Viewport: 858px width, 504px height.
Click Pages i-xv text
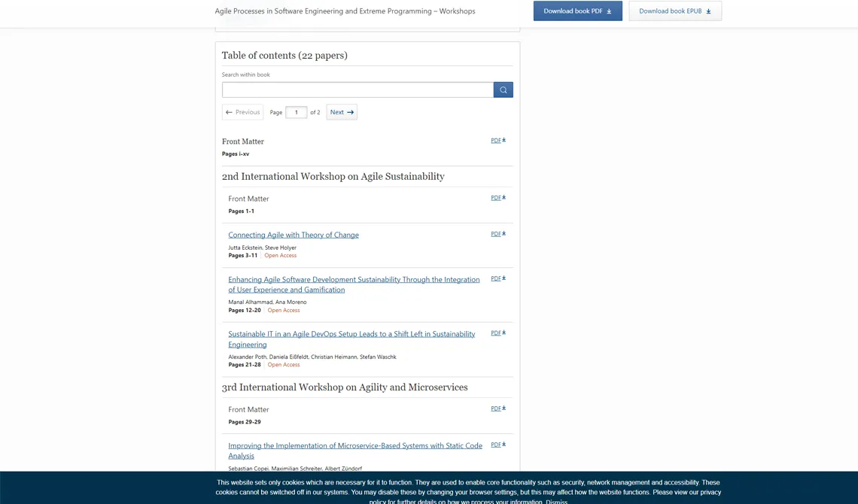(236, 153)
